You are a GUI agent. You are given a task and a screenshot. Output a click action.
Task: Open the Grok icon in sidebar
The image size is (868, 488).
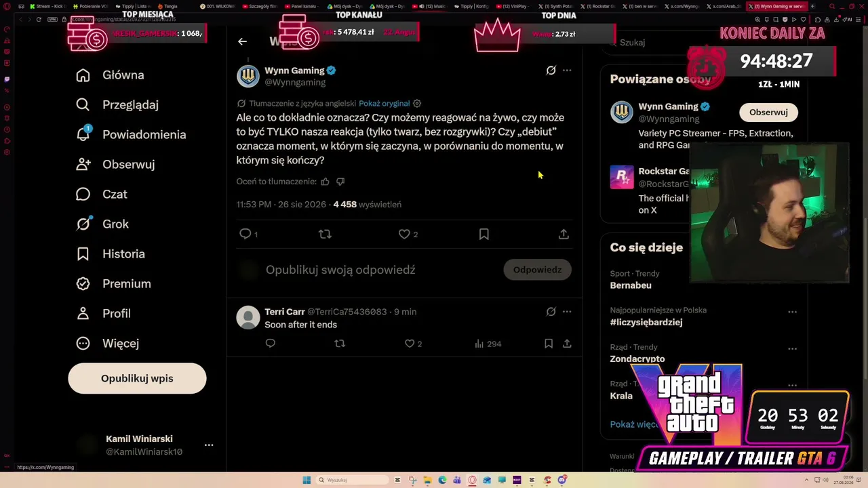[83, 224]
